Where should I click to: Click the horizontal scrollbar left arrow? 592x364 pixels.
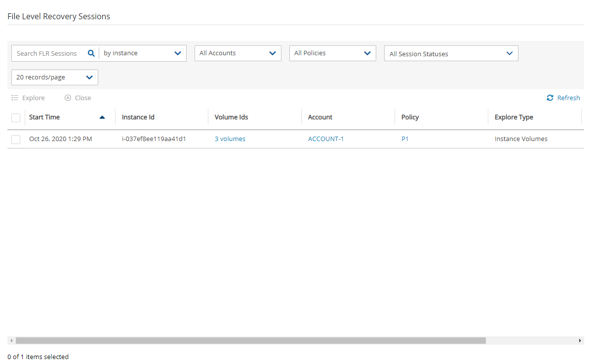pos(11,341)
